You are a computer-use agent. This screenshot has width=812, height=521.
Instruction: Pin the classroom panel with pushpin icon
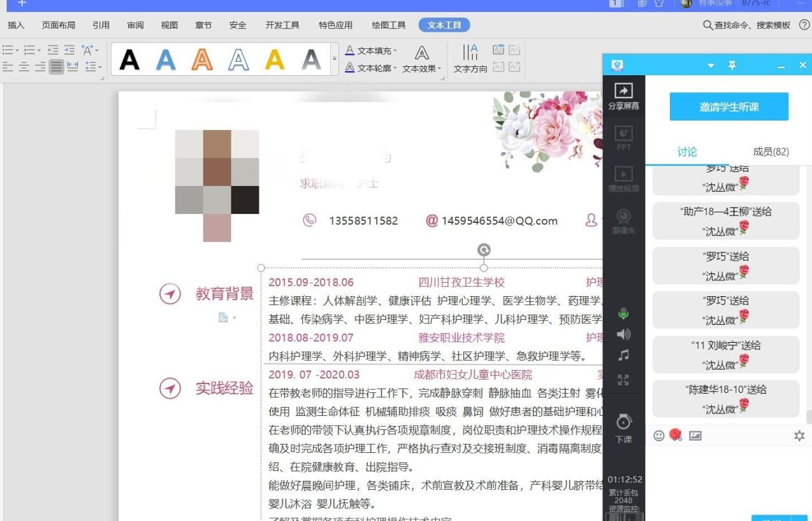[732, 66]
